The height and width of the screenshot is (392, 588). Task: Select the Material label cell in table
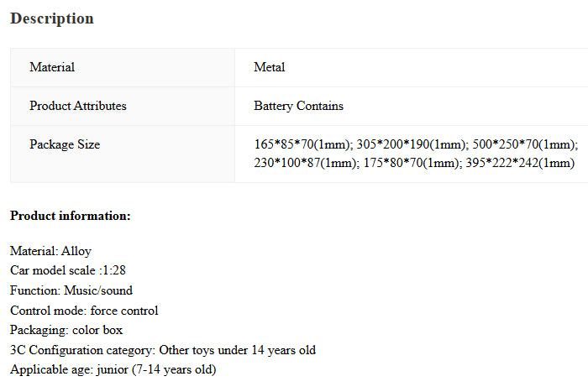[52, 67]
